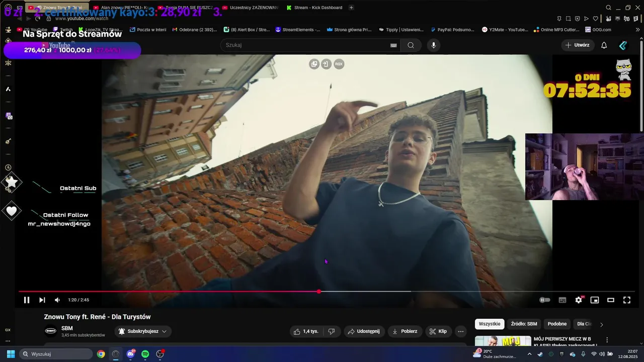Click the Pobierz download button

(405, 331)
